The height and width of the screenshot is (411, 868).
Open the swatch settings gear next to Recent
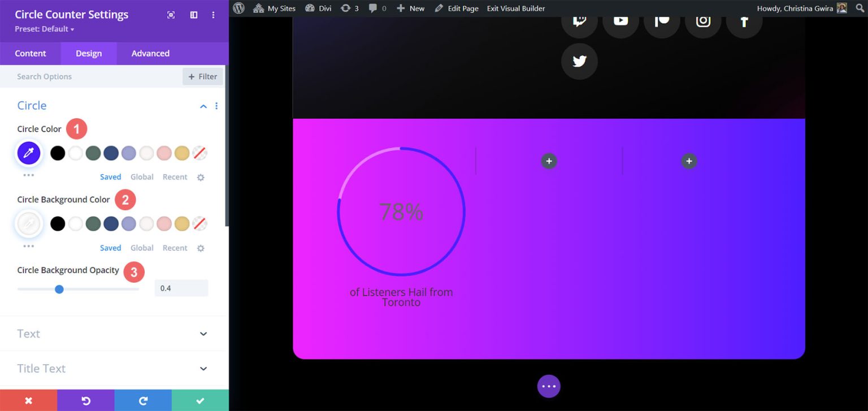tap(201, 177)
